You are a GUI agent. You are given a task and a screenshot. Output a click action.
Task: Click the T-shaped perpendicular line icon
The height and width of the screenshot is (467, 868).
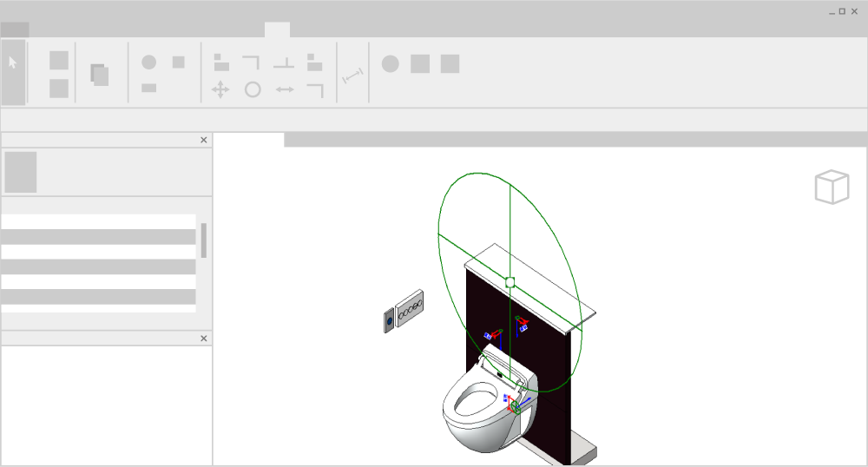pyautogui.click(x=284, y=63)
